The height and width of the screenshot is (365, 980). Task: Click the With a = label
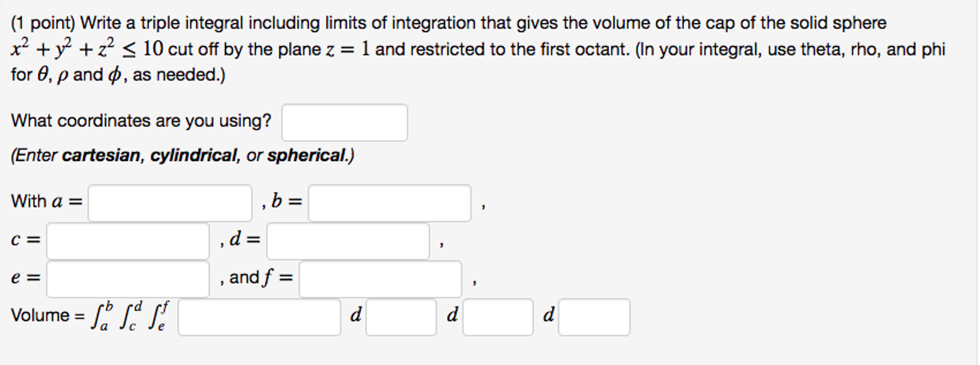coord(46,201)
